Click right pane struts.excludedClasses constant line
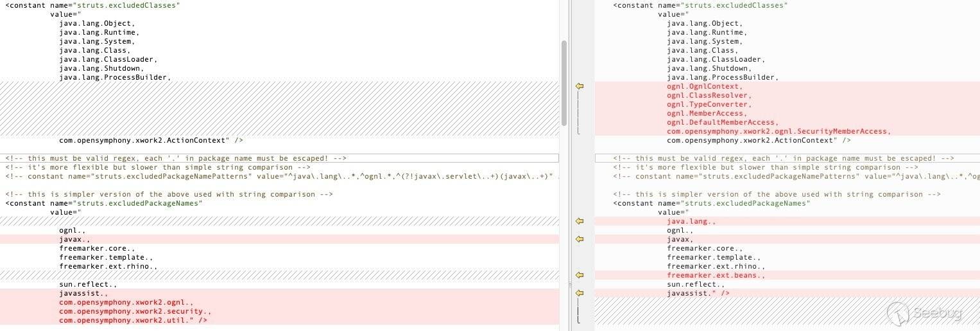This screenshot has width=980, height=331. click(x=700, y=5)
